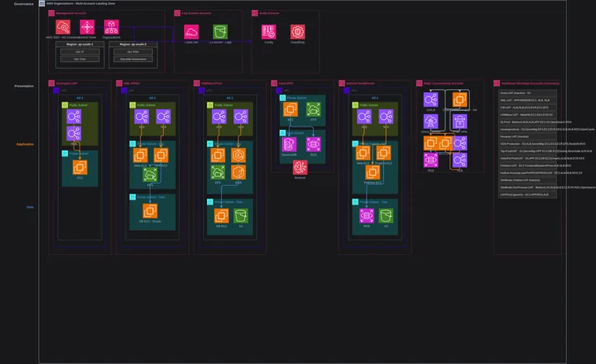
Task: Select the AWS SSO icon in Management Account
Action: tap(63, 27)
